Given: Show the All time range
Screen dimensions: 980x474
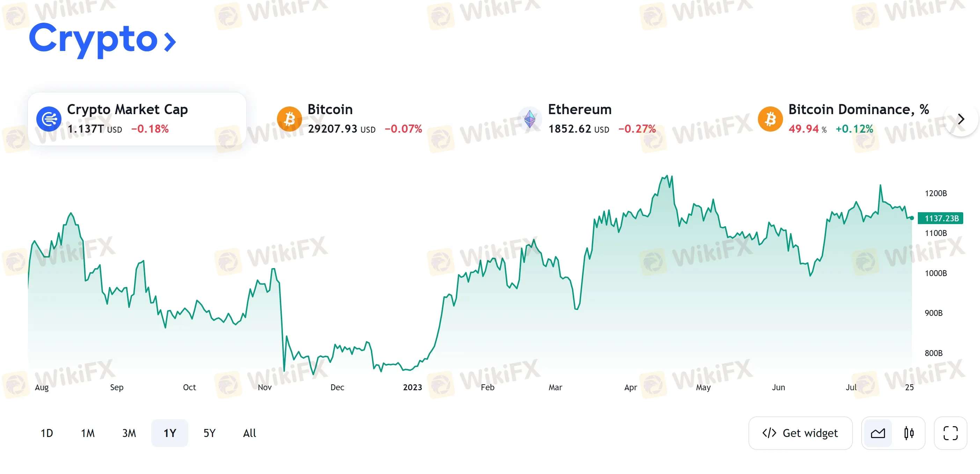Looking at the screenshot, I should point(250,433).
